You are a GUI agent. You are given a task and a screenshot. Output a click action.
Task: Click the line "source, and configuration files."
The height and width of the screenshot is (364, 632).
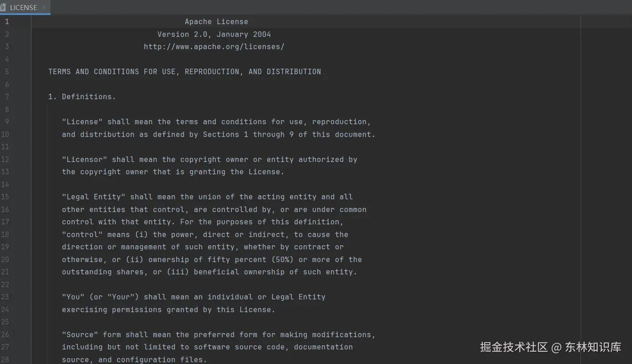point(135,359)
